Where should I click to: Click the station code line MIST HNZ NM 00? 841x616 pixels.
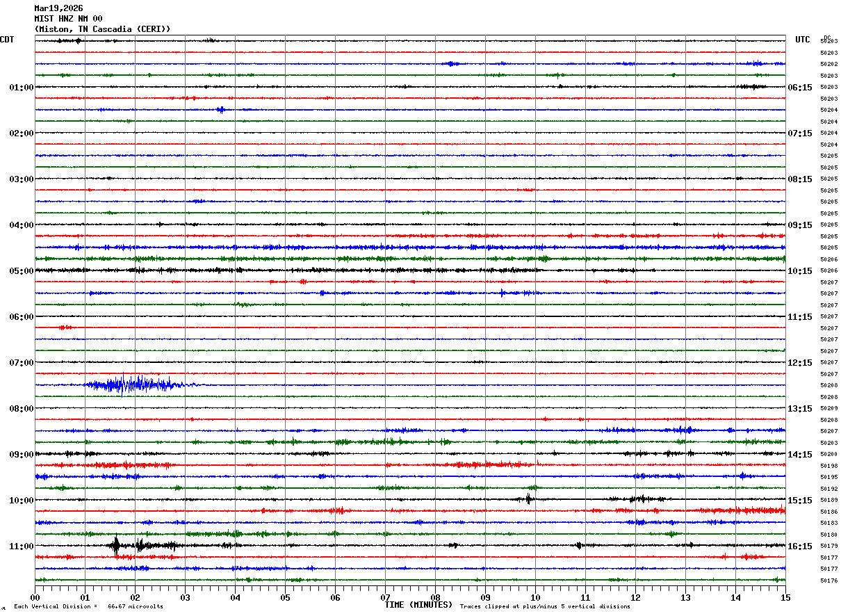coord(68,19)
